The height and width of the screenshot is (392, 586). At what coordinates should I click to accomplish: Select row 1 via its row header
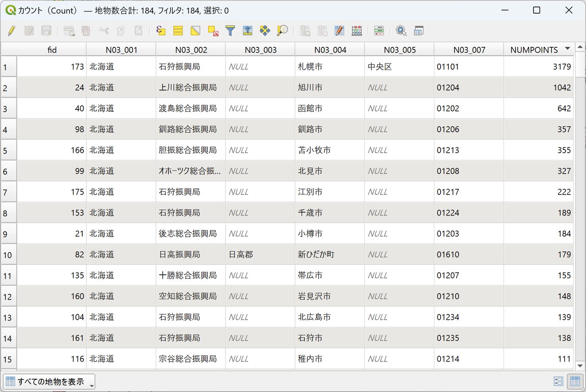pos(9,67)
